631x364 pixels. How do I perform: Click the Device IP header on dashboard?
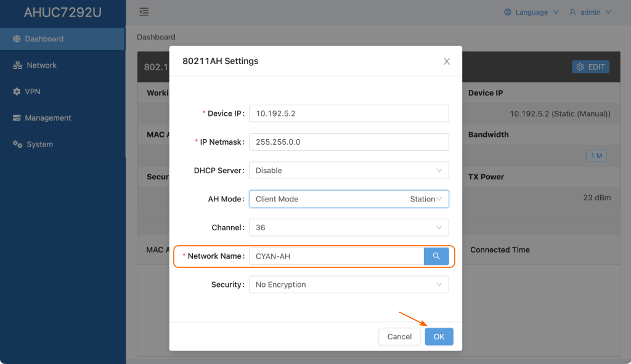click(x=486, y=93)
